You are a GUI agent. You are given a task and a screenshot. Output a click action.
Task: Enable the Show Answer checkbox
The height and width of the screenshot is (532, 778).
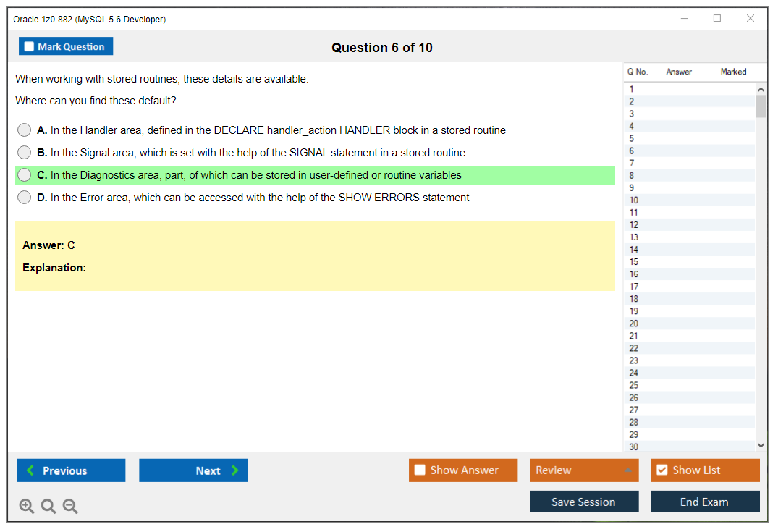pyautogui.click(x=420, y=470)
